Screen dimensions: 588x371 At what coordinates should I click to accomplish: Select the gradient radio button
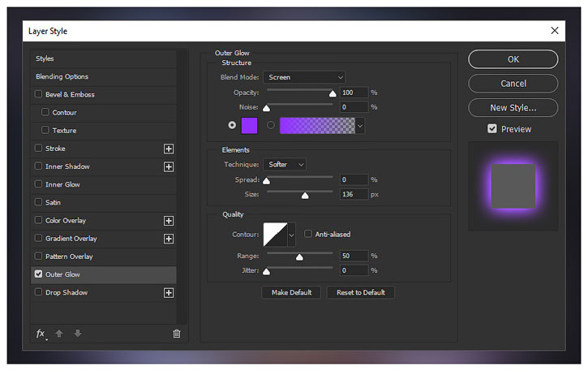tap(271, 125)
